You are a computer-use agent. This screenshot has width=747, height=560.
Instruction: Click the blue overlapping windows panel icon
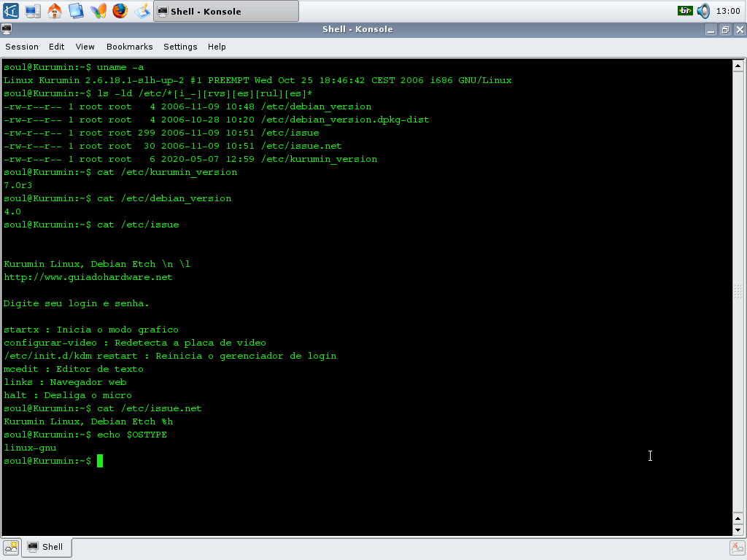[76, 10]
